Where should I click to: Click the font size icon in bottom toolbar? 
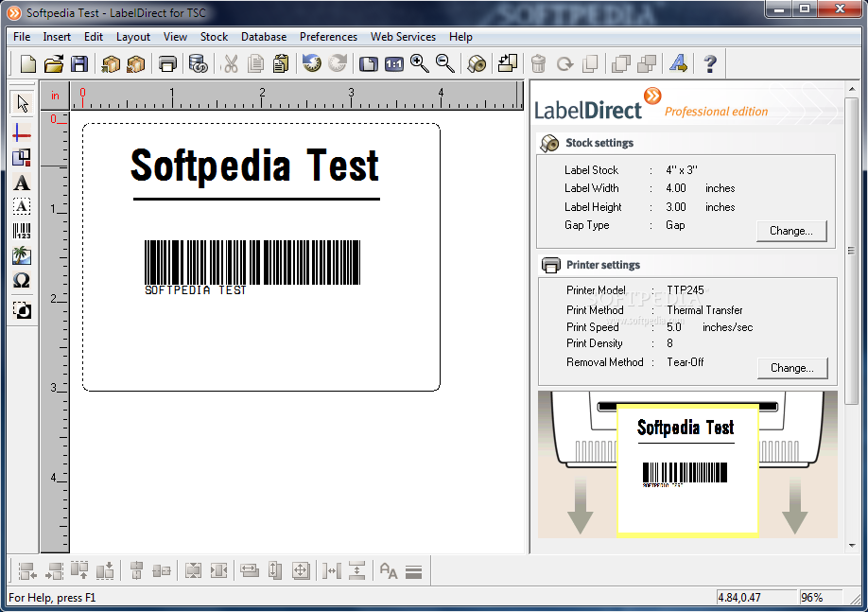[389, 571]
